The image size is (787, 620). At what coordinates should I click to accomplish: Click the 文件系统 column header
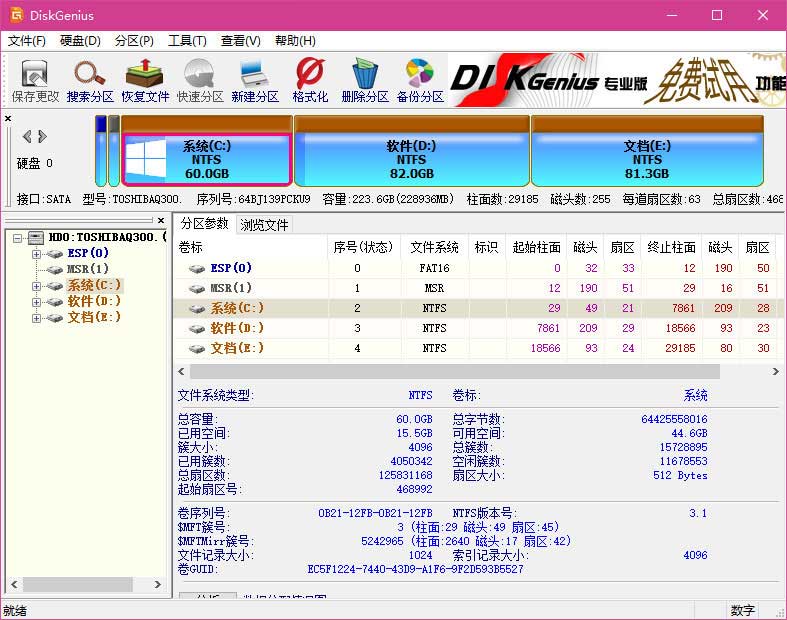pos(435,247)
